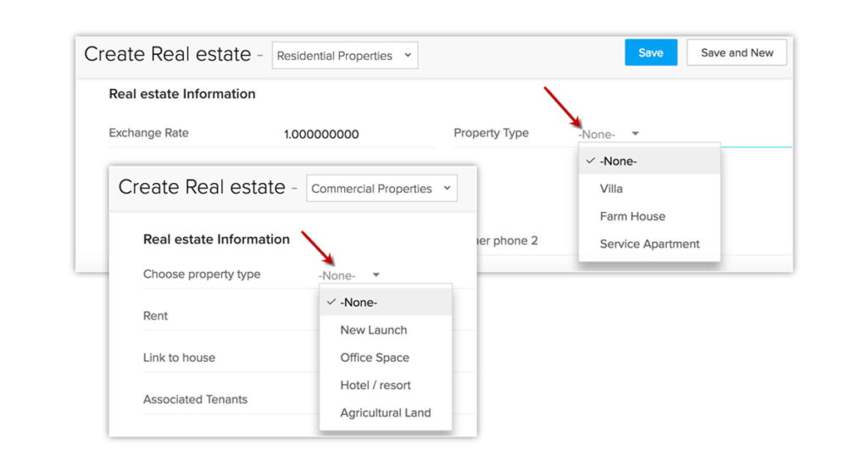
Task: Select Hotel / resort option
Action: click(386, 385)
